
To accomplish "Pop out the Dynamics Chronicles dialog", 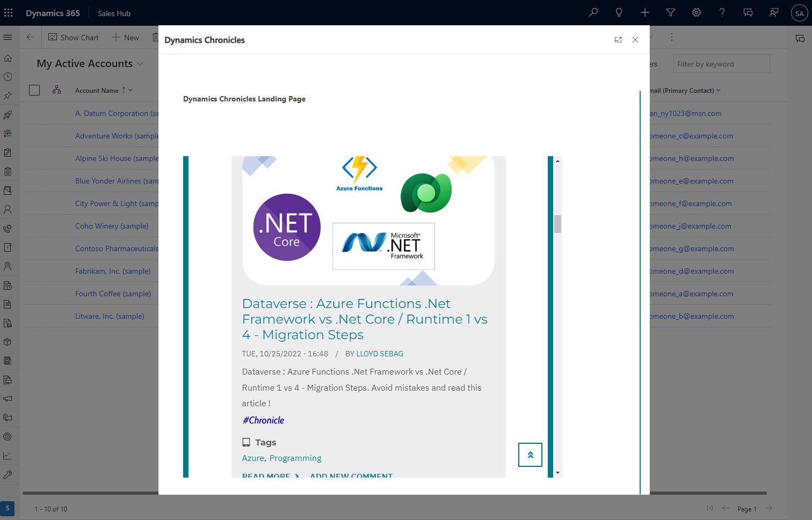I will 618,40.
